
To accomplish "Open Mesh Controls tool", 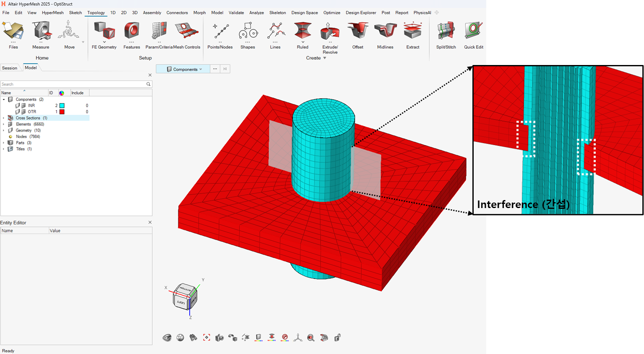I will coord(187,35).
